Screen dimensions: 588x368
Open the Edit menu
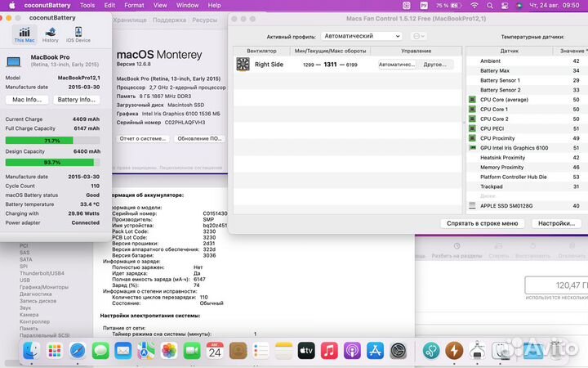[x=109, y=5]
